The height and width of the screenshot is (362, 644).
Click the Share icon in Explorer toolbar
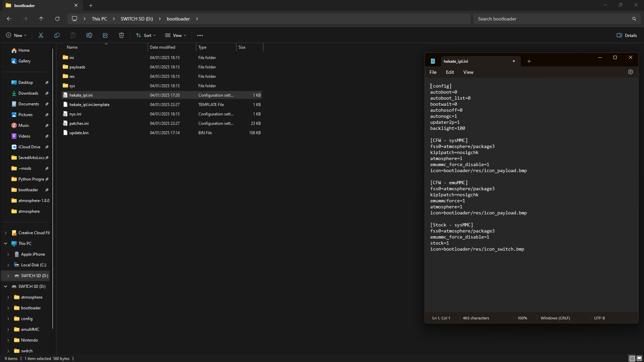(105, 35)
